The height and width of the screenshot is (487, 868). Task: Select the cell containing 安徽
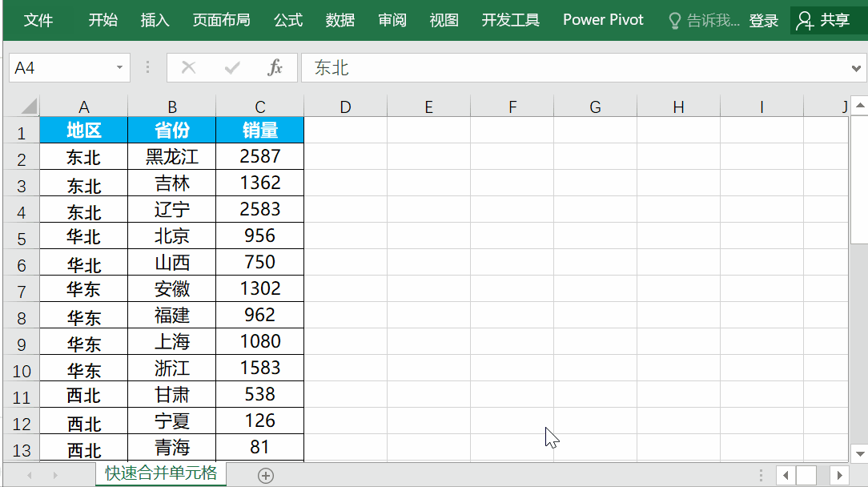click(171, 288)
